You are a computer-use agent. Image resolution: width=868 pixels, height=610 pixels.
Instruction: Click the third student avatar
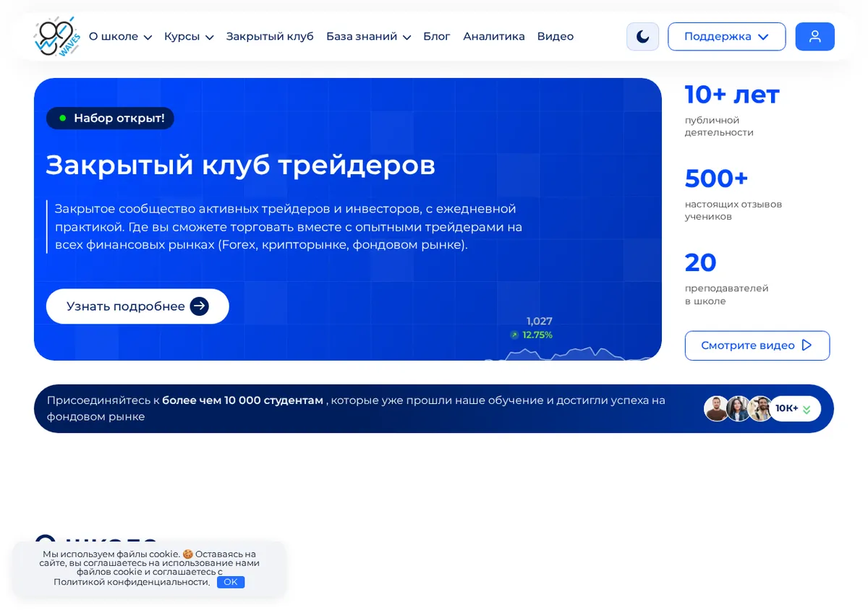click(759, 408)
